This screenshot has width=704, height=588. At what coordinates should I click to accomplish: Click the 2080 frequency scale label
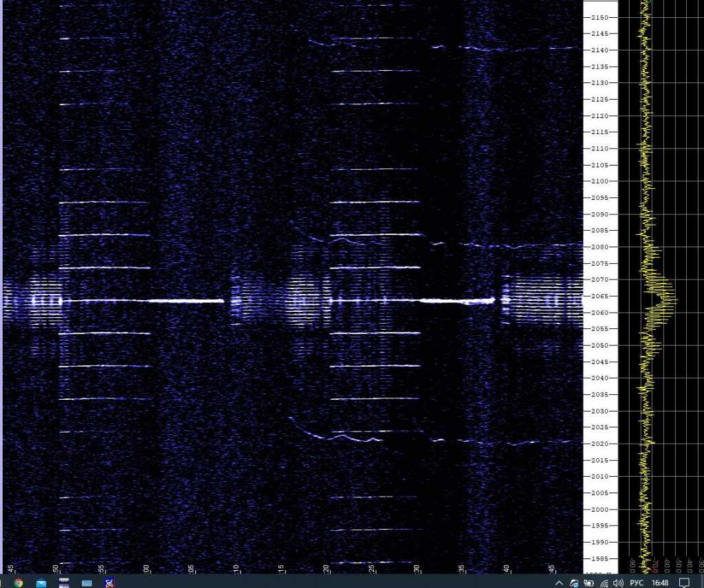pos(599,247)
